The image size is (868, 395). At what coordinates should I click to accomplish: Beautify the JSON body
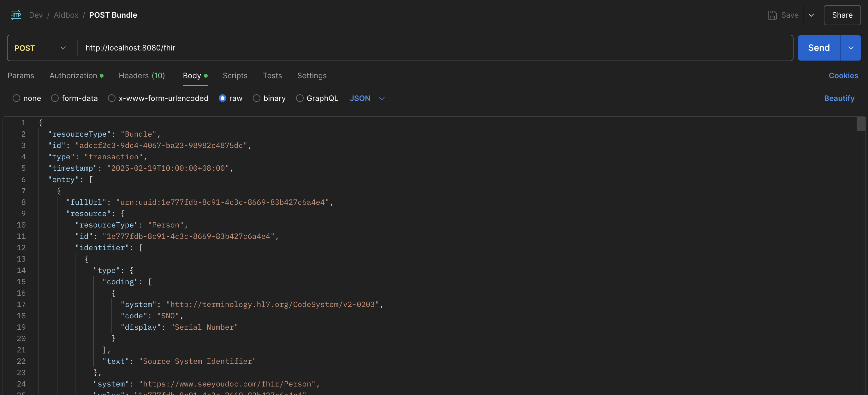tap(839, 98)
